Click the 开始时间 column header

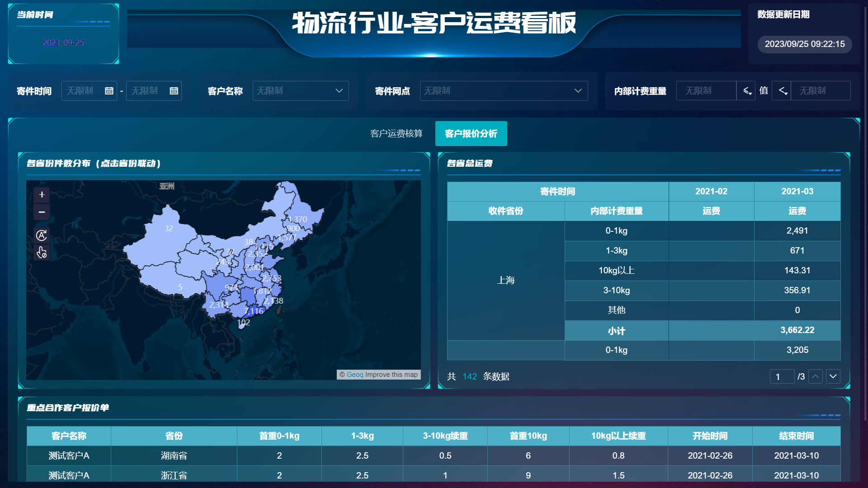point(710,436)
